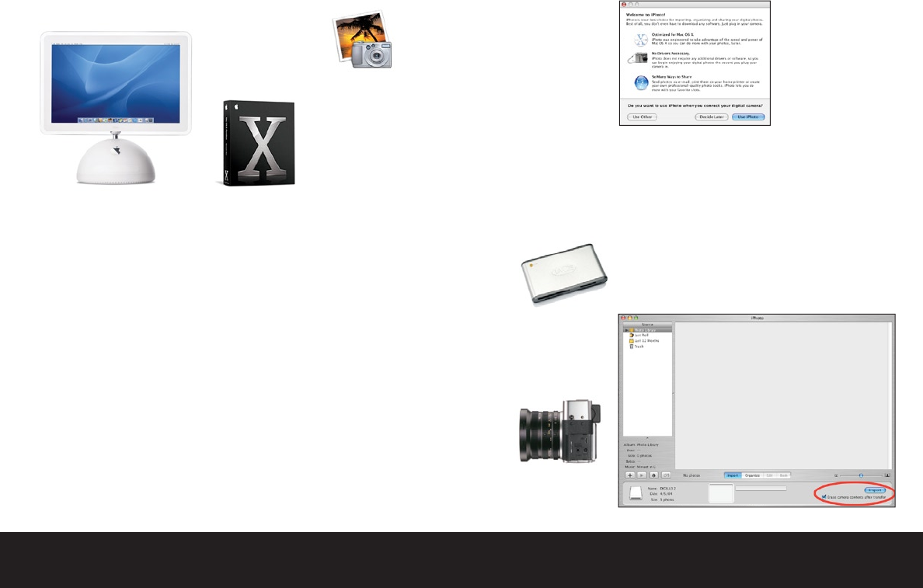Expand the Photo Library disclosure triangle
923x588 pixels.
625,330
